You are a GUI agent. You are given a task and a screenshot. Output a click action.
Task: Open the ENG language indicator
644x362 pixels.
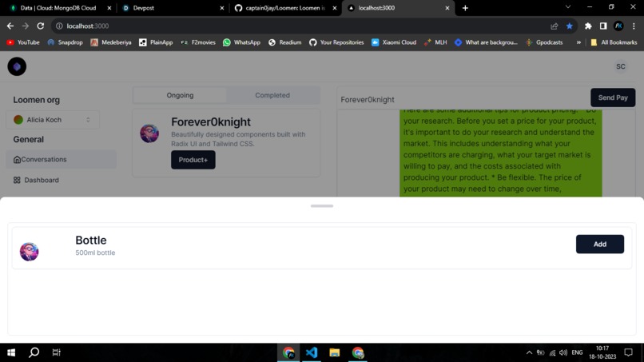(x=577, y=352)
